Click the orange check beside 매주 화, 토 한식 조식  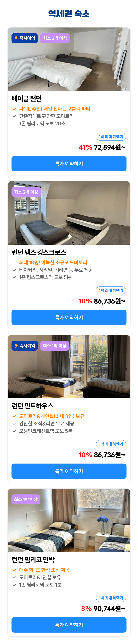pyautogui.click(x=15, y=570)
